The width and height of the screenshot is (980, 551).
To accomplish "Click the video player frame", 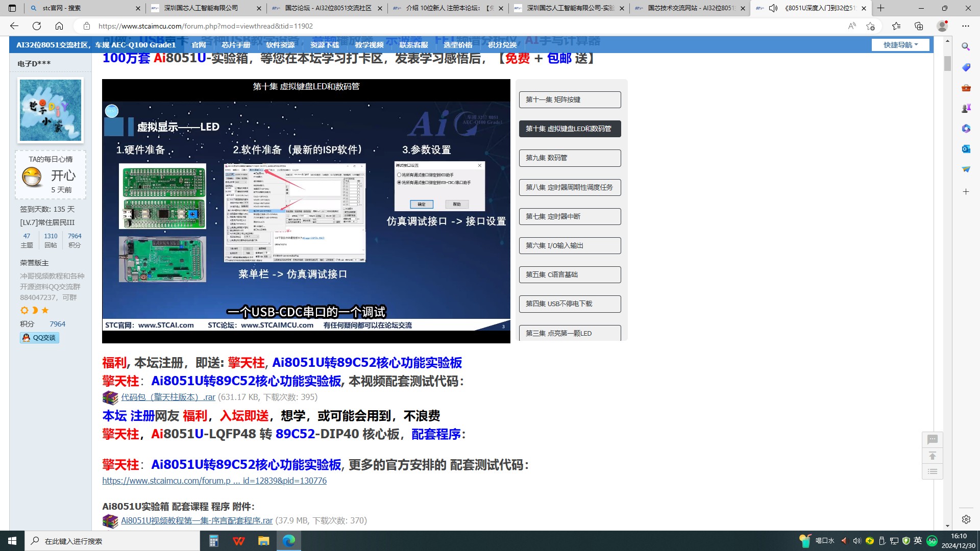I will point(306,211).
